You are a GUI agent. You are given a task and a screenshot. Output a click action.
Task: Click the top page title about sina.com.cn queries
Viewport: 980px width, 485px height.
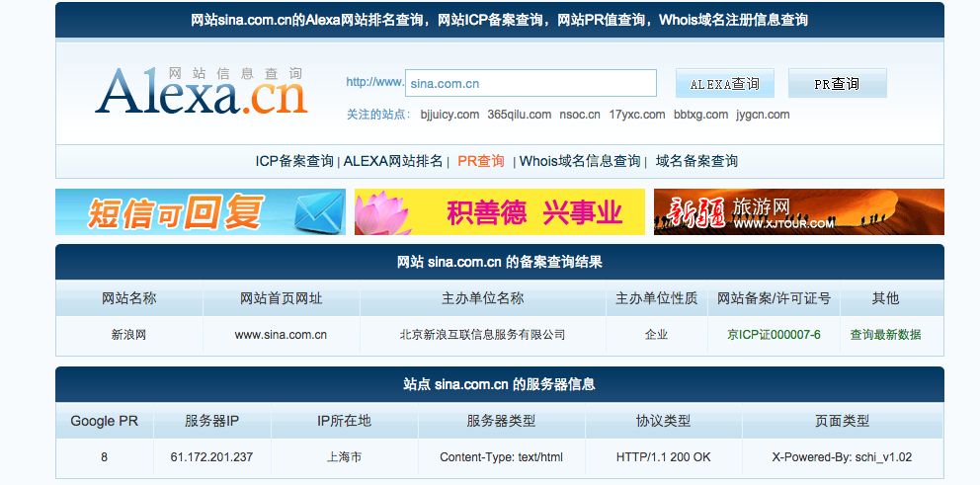[x=499, y=20]
